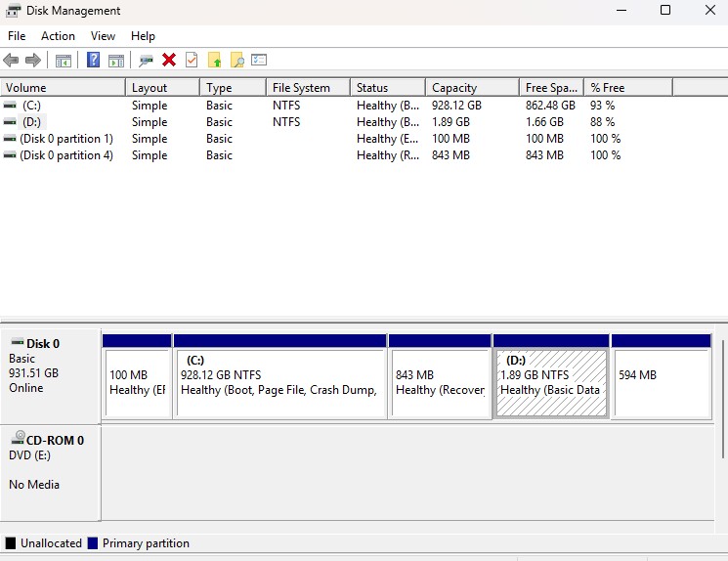Open the Action menu
Viewport: 728px width, 561px height.
pyautogui.click(x=58, y=36)
